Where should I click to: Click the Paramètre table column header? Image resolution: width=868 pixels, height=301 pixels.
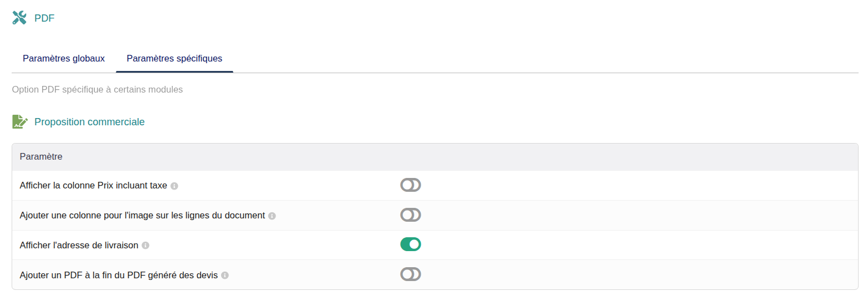point(41,157)
